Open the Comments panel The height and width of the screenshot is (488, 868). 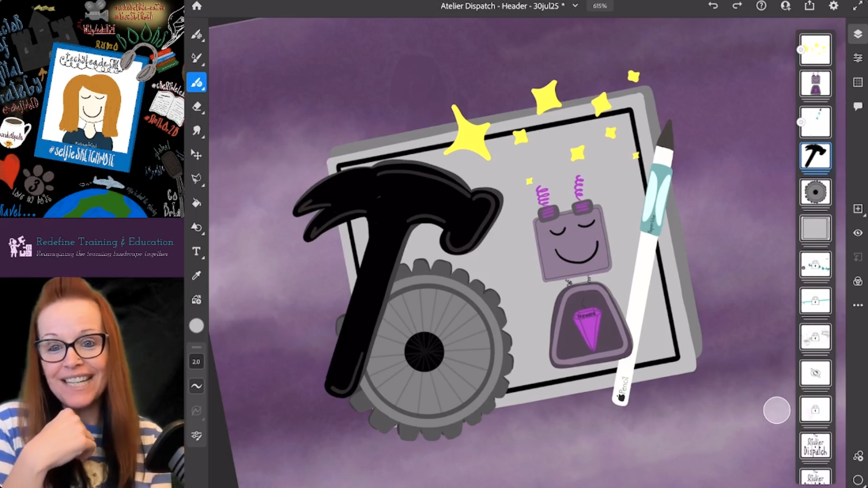[857, 107]
